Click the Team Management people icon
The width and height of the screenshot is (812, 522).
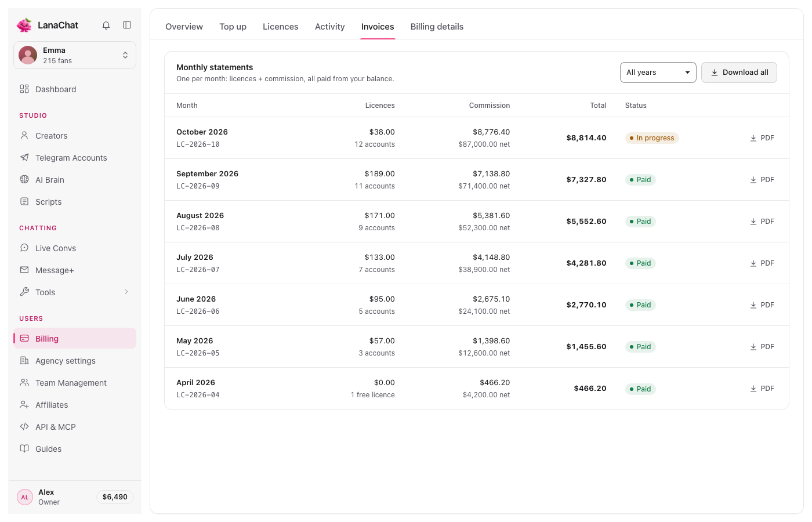[x=24, y=382]
